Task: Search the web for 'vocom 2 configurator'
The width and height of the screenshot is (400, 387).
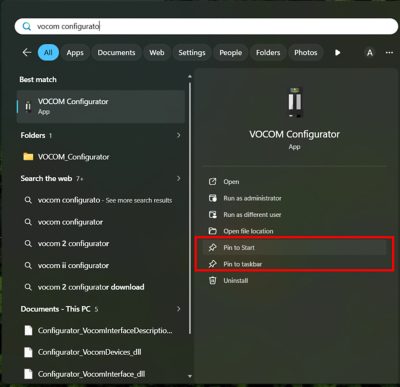Action: click(101, 244)
